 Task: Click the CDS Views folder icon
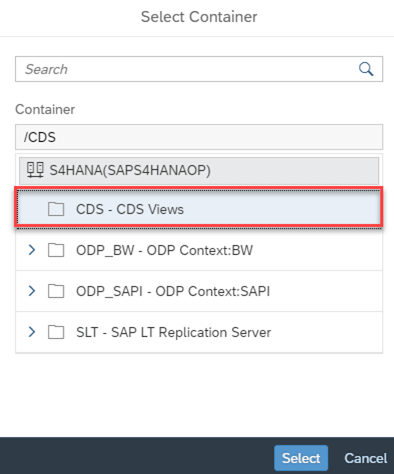[56, 209]
